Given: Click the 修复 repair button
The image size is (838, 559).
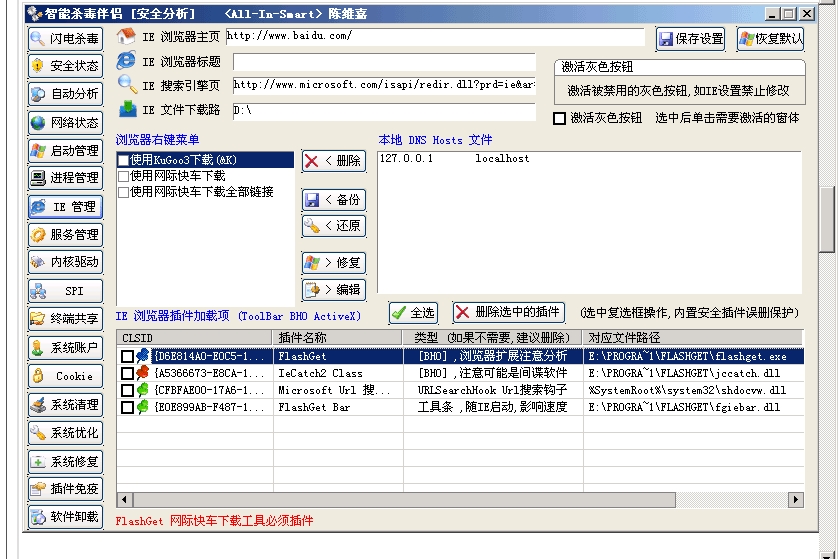Looking at the screenshot, I should coord(334,262).
